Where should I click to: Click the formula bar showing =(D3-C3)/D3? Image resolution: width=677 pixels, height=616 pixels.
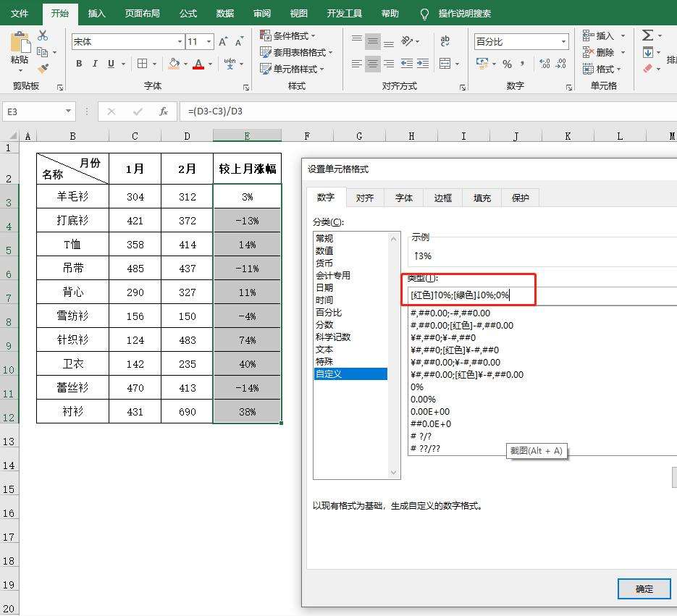(x=429, y=111)
